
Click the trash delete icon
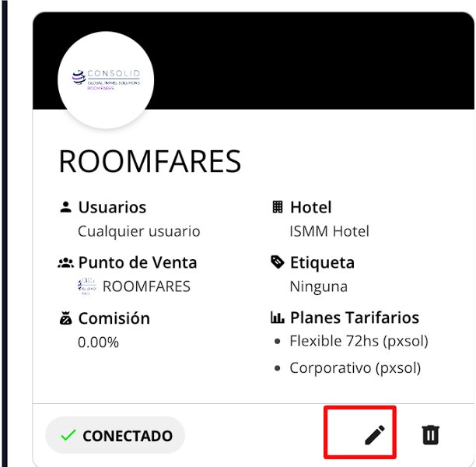pyautogui.click(x=430, y=435)
